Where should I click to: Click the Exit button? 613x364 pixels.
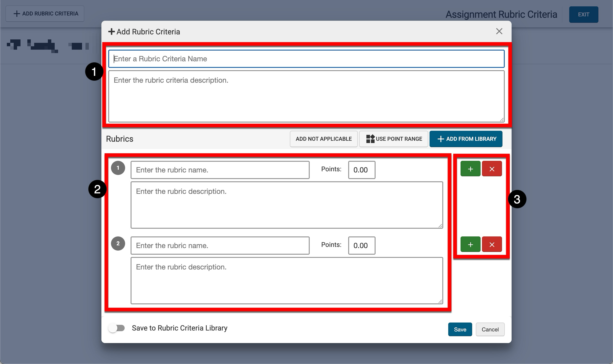point(583,15)
